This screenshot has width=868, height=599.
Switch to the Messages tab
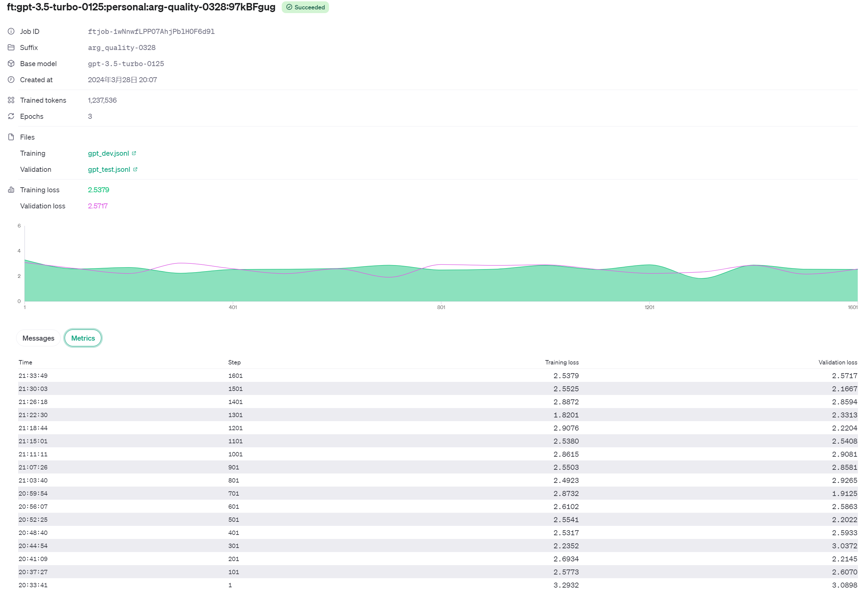[38, 338]
